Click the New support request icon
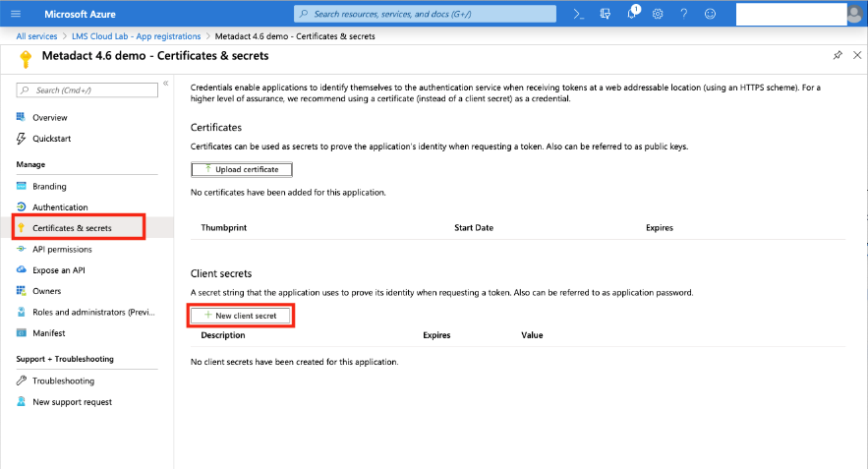This screenshot has height=469, width=868. pos(21,401)
